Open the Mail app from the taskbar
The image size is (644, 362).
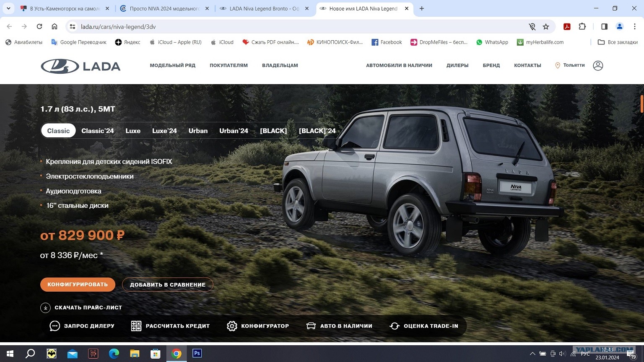pos(72,354)
